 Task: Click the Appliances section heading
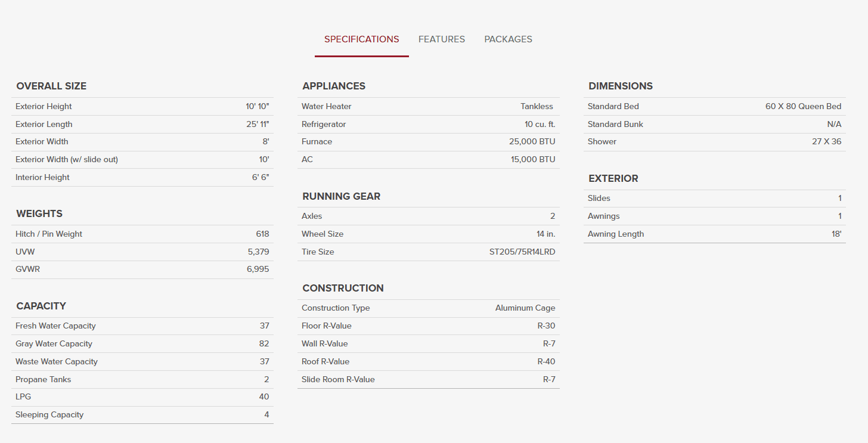coord(334,86)
